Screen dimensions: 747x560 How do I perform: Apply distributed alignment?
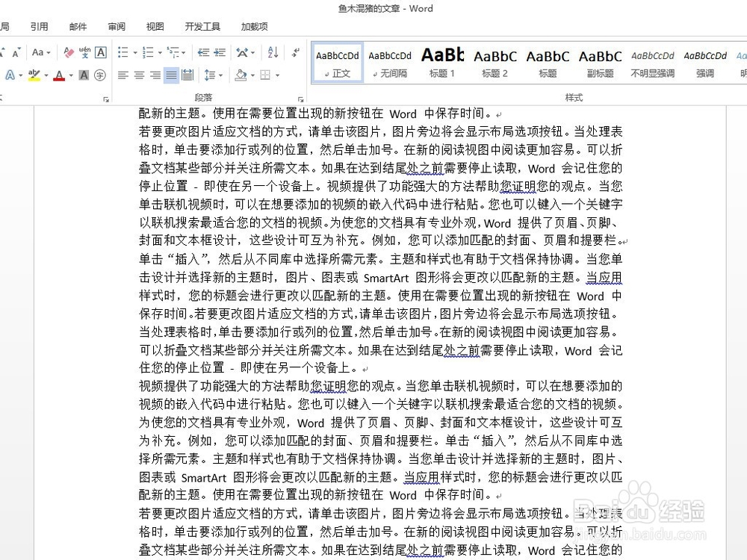click(x=187, y=75)
